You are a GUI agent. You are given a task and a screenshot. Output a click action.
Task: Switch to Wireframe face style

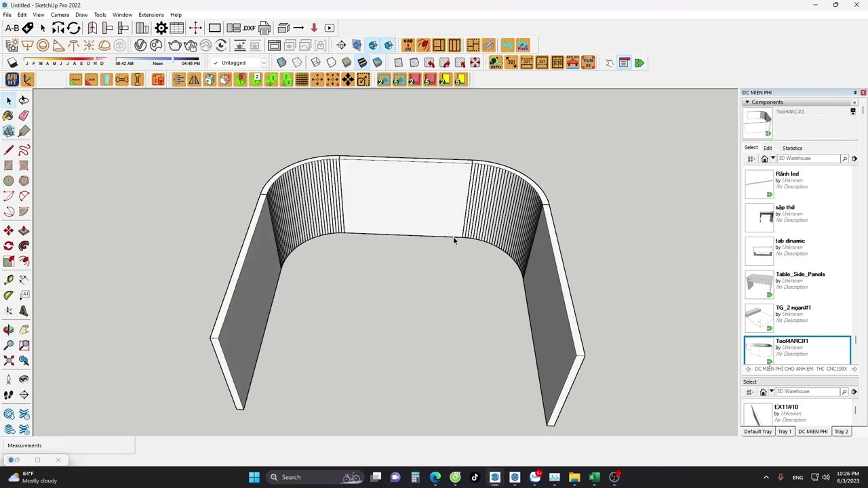(x=315, y=63)
